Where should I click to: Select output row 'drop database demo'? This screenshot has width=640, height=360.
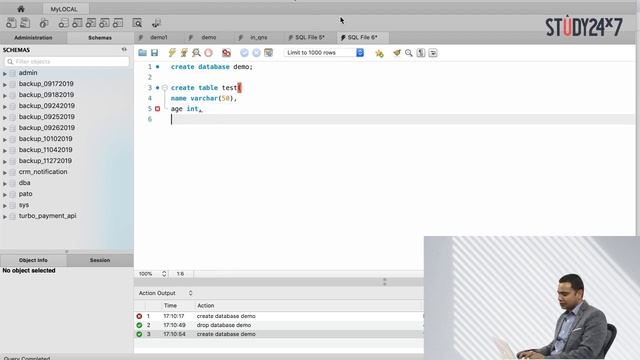[279, 325]
